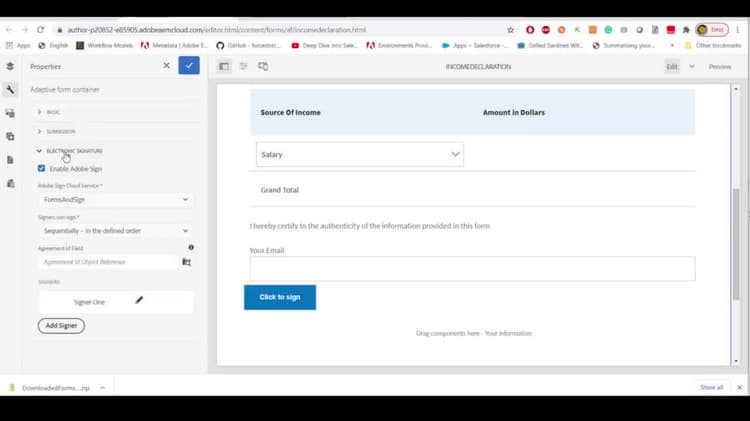
Task: Open Signers can sign Sequentially dropdown
Action: point(115,231)
